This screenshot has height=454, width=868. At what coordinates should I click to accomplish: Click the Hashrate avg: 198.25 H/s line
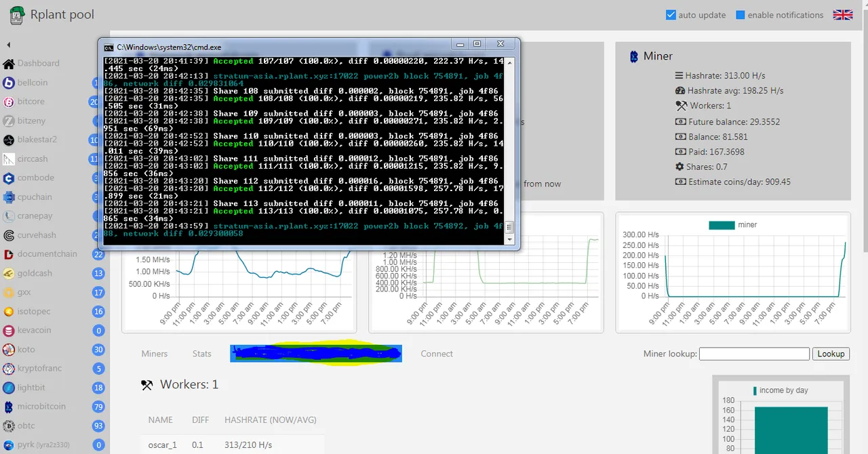click(730, 91)
